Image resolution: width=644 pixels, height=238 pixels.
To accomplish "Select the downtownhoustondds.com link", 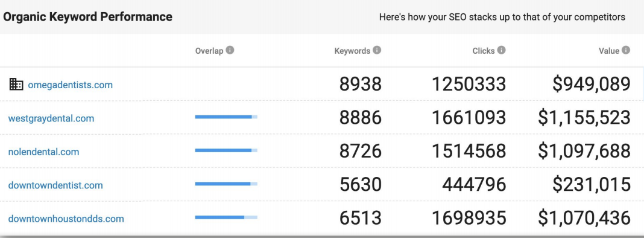I will [x=66, y=218].
